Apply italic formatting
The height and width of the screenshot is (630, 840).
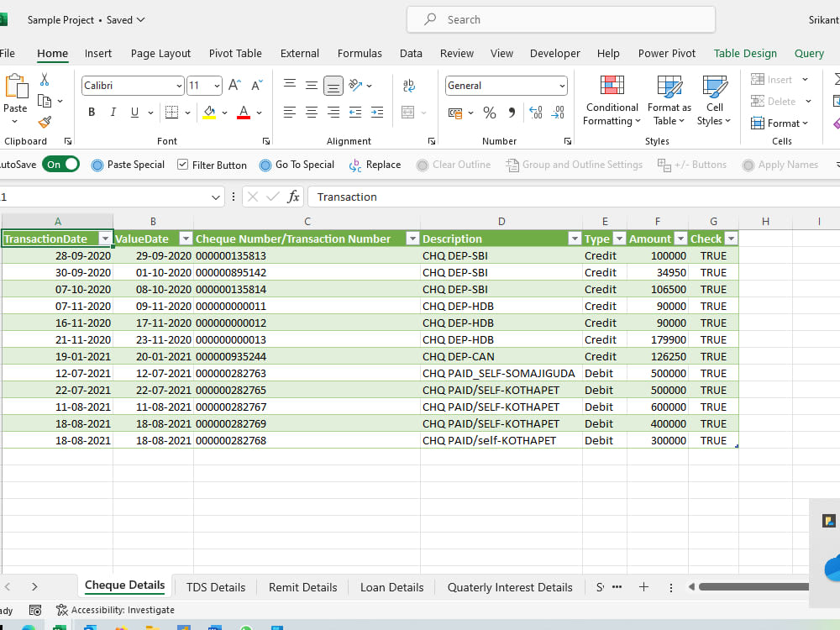[x=112, y=112]
